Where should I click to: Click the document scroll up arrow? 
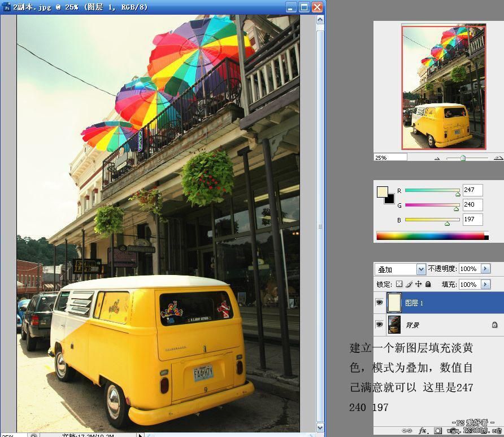[320, 20]
